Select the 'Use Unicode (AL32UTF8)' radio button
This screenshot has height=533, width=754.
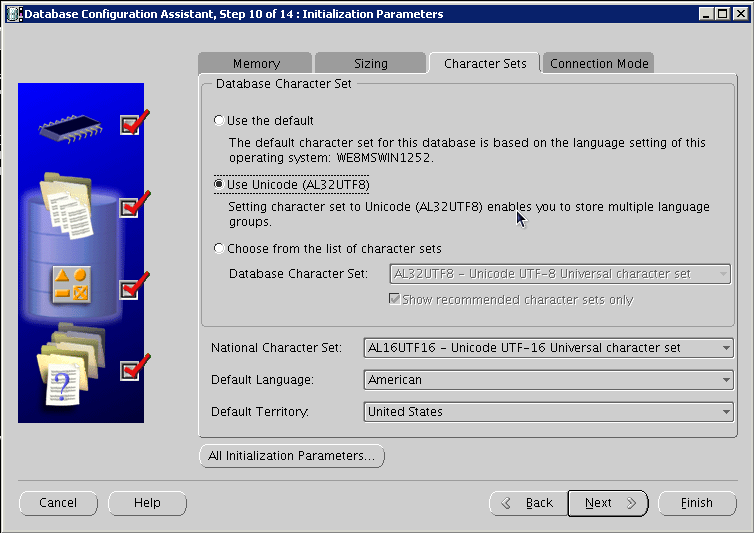pos(219,185)
